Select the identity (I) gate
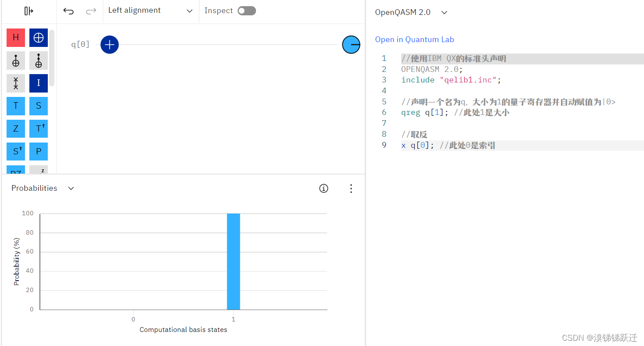Image resolution: width=644 pixels, height=346 pixels. pyautogui.click(x=39, y=83)
